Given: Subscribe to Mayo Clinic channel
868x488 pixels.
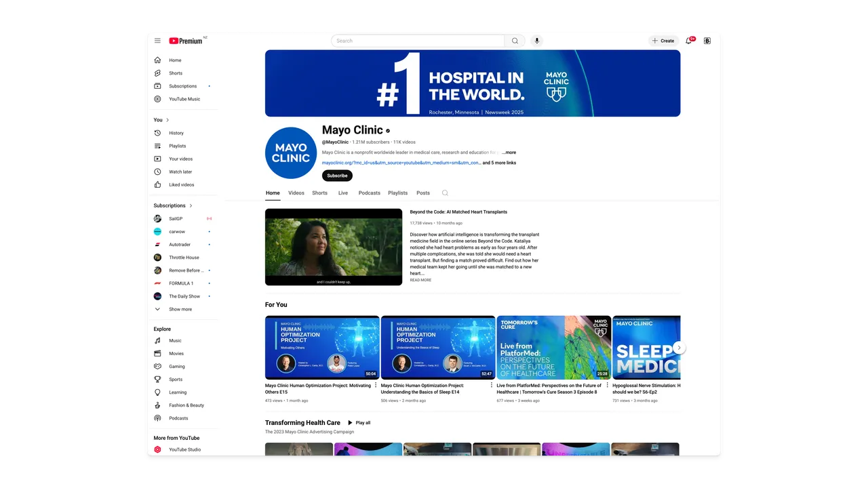Looking at the screenshot, I should pos(337,176).
